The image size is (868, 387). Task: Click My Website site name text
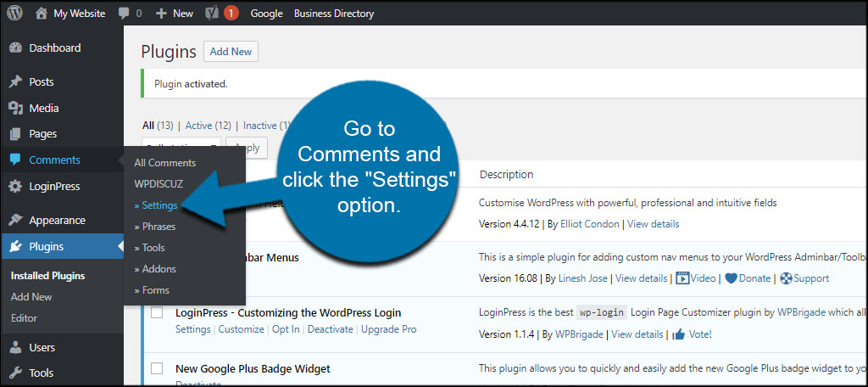pos(79,14)
